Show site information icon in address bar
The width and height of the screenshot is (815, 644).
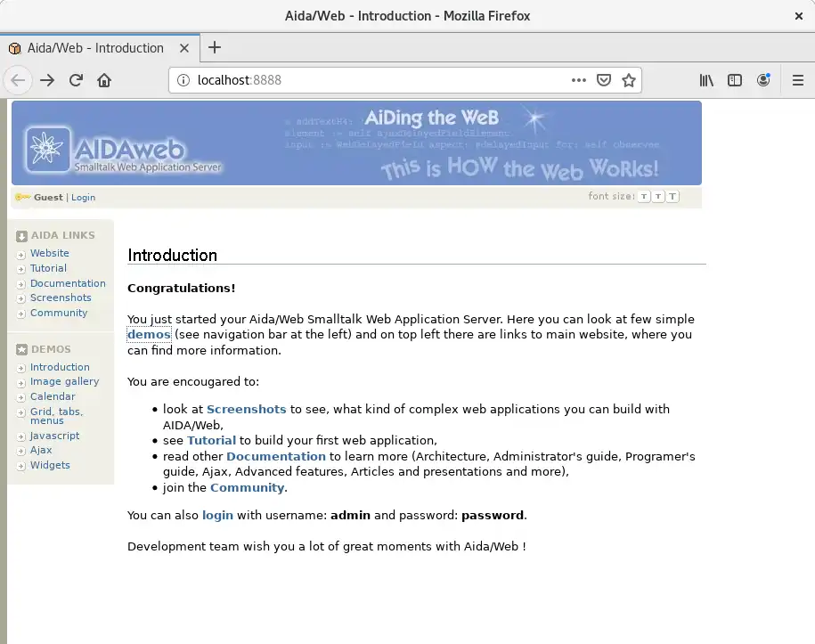click(183, 80)
